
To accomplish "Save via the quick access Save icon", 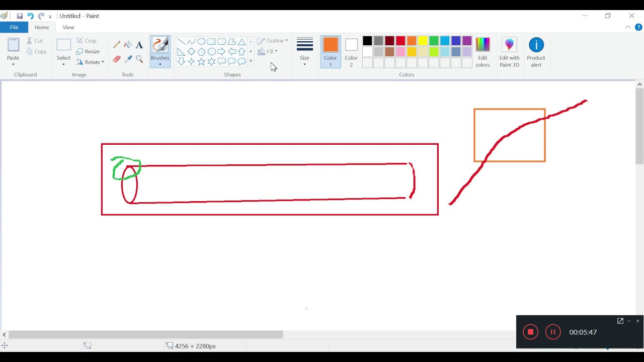I will pyautogui.click(x=20, y=16).
